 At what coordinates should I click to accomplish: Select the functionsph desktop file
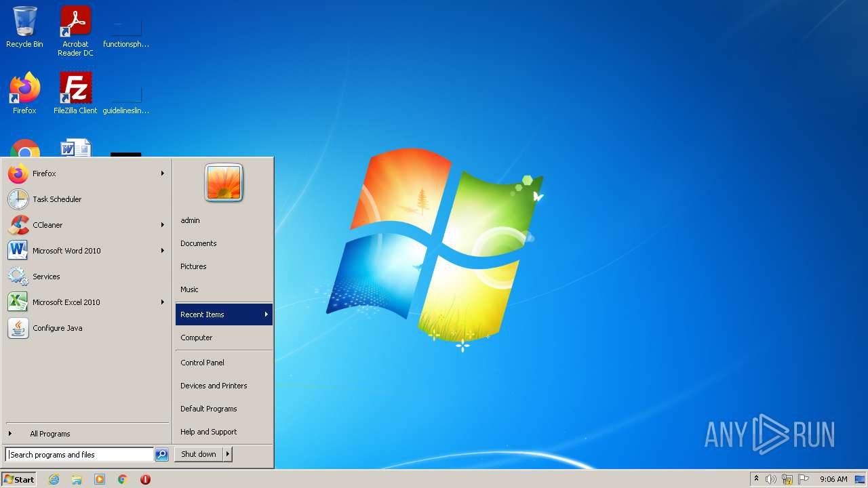click(x=126, y=30)
